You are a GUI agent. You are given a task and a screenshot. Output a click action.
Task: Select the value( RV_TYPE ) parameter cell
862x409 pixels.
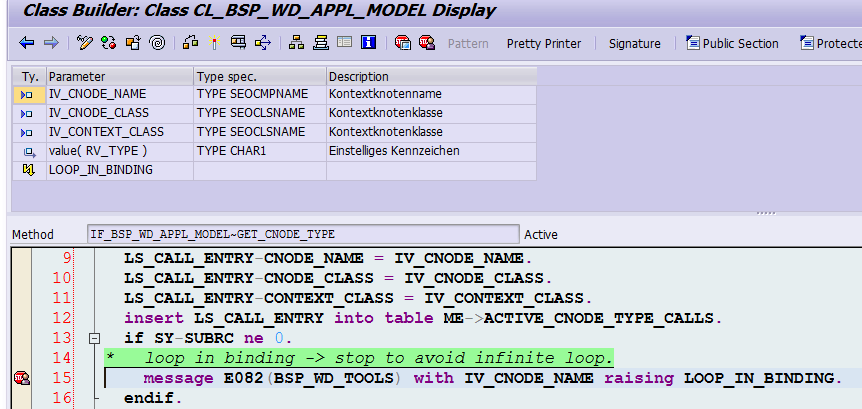click(120, 152)
